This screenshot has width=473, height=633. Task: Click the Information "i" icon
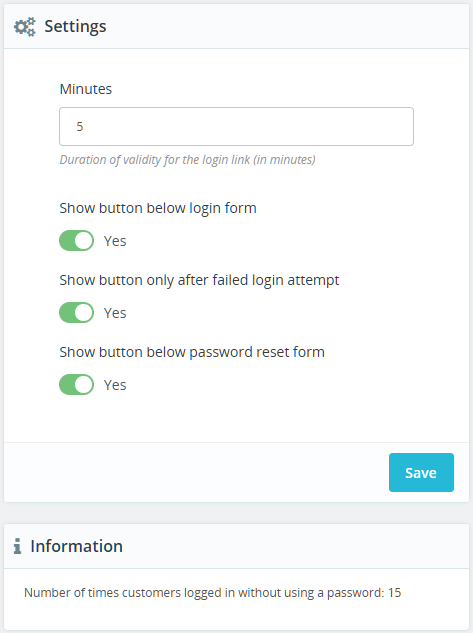[x=17, y=546]
